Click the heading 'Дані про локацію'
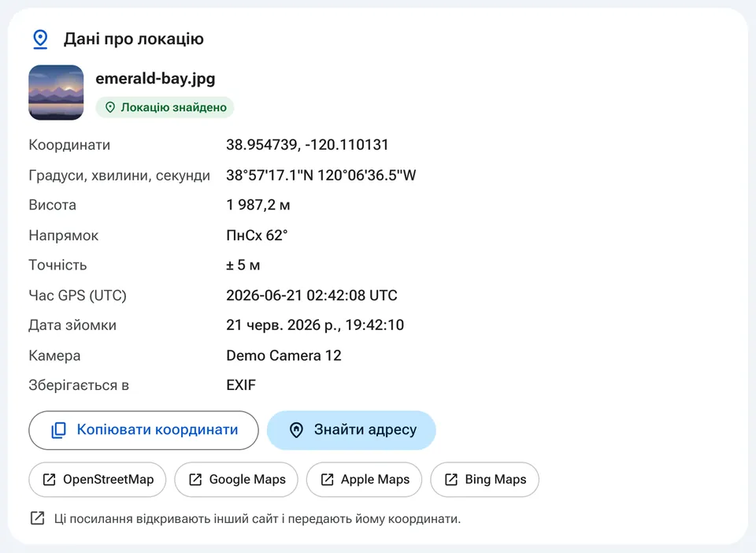The height and width of the screenshot is (553, 756). pyautogui.click(x=134, y=39)
